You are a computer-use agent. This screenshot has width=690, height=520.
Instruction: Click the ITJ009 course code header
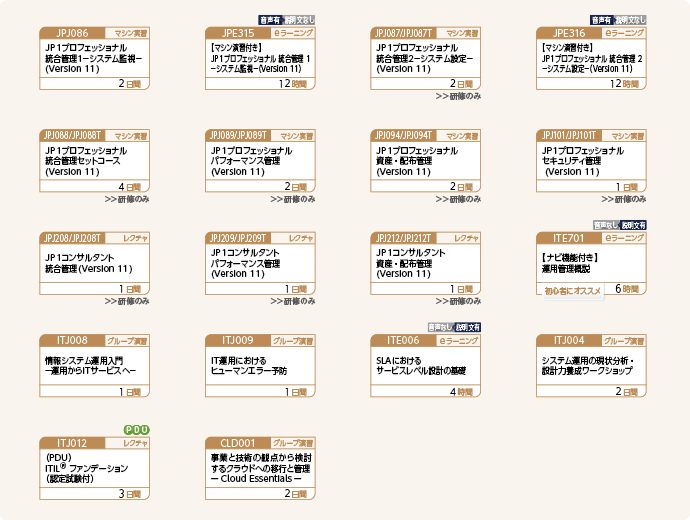tap(238, 341)
